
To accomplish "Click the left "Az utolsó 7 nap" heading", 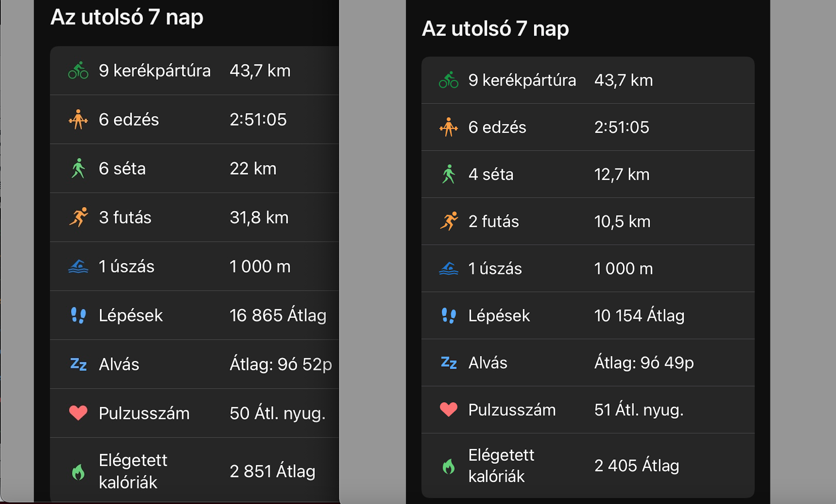I will (x=127, y=17).
